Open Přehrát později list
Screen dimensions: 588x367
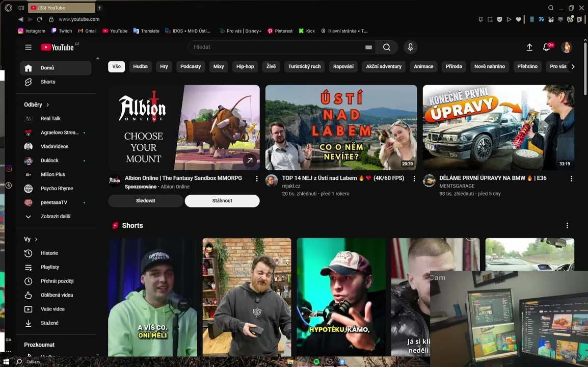(x=56, y=281)
